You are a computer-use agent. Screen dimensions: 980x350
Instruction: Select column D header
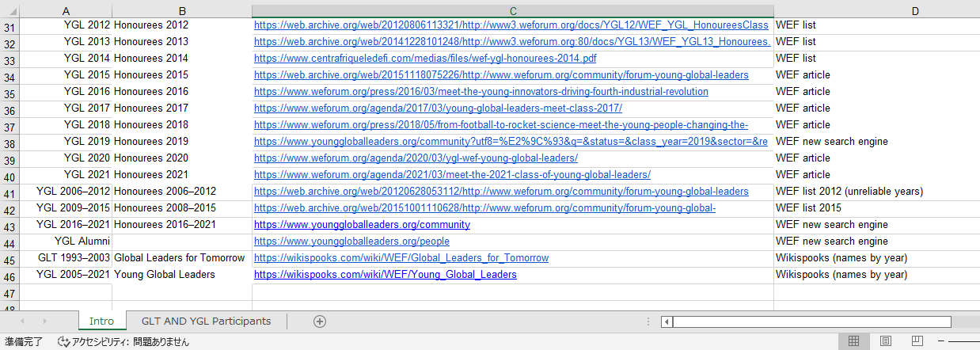click(x=915, y=10)
